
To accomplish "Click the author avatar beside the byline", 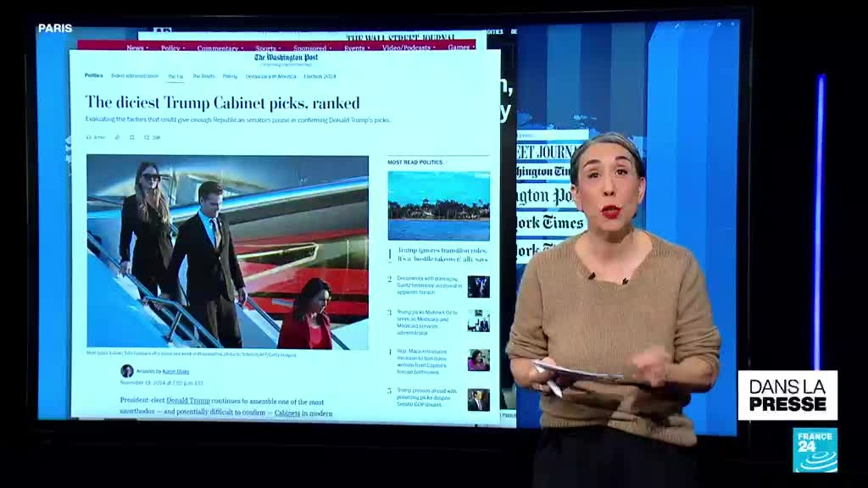I will tap(127, 371).
